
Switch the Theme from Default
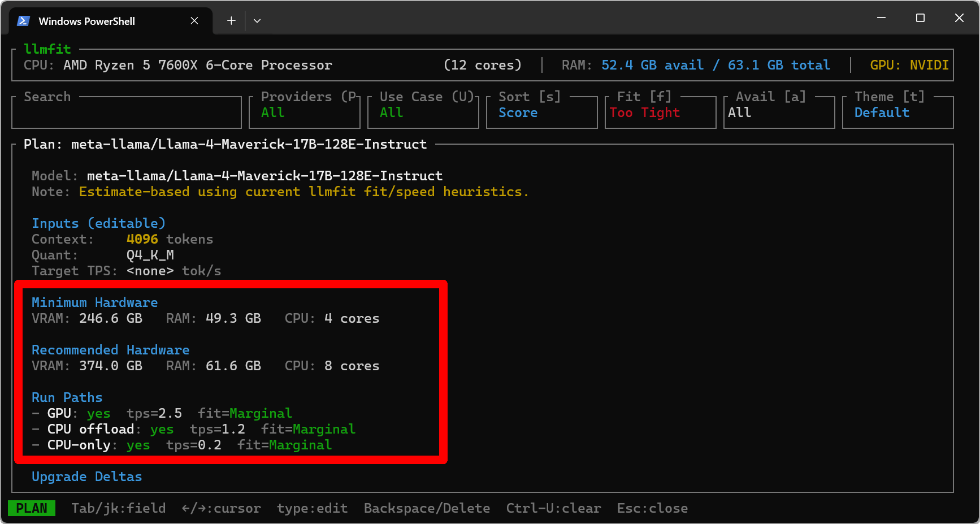897,112
